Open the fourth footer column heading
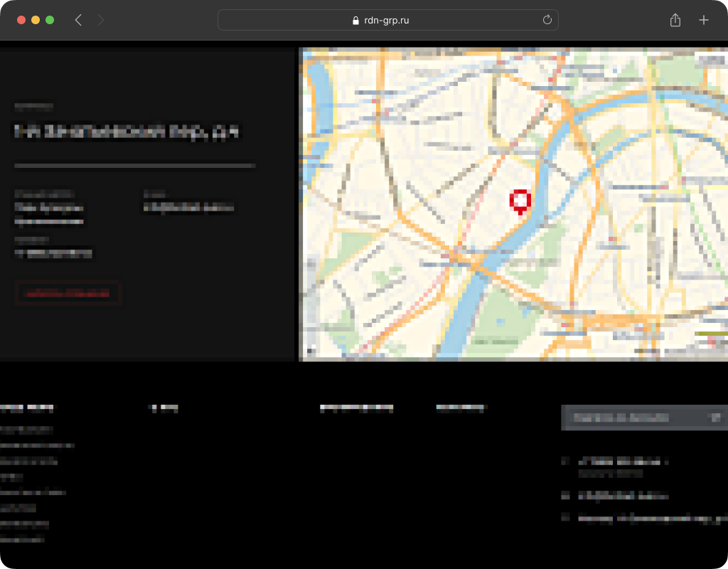 tap(461, 408)
